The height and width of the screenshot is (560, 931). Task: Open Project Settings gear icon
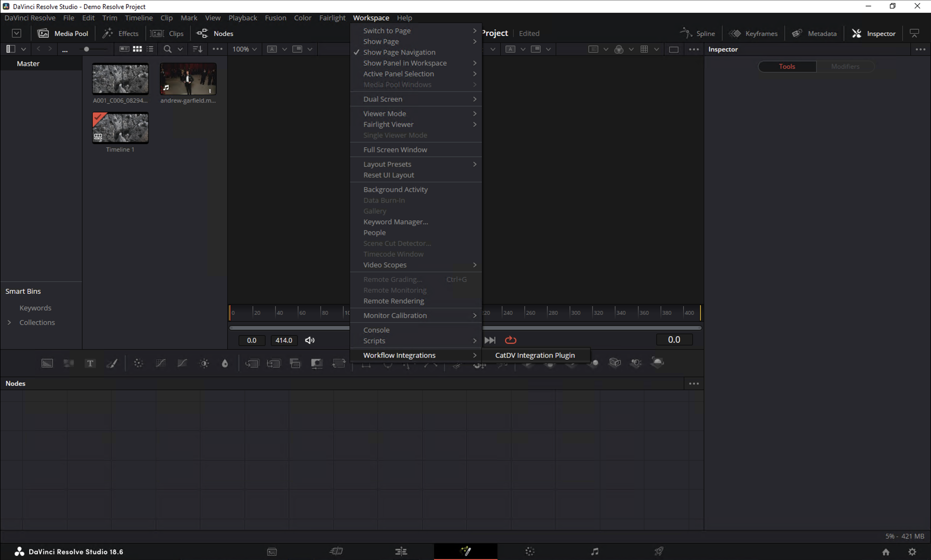click(912, 552)
